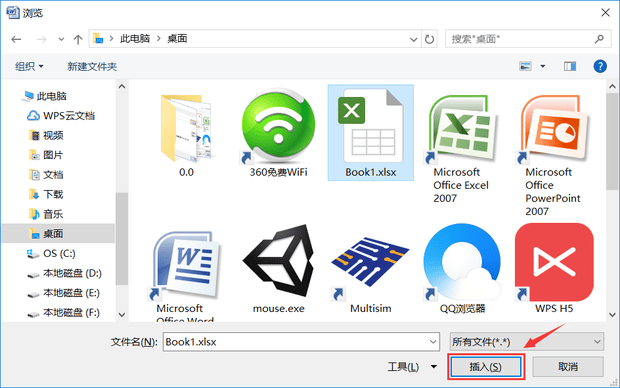
Task: Click the folder icon in address bar
Action: click(x=98, y=38)
